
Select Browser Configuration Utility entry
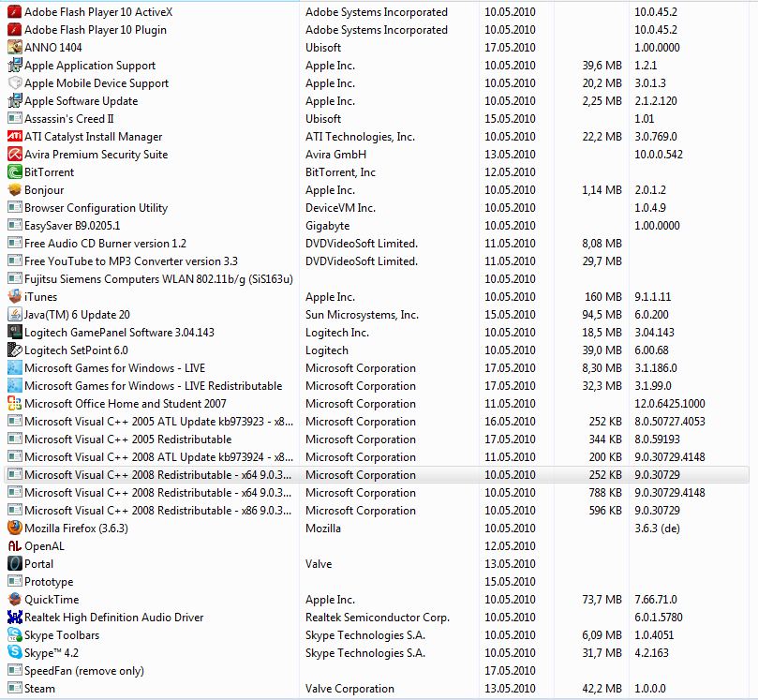[377, 208]
